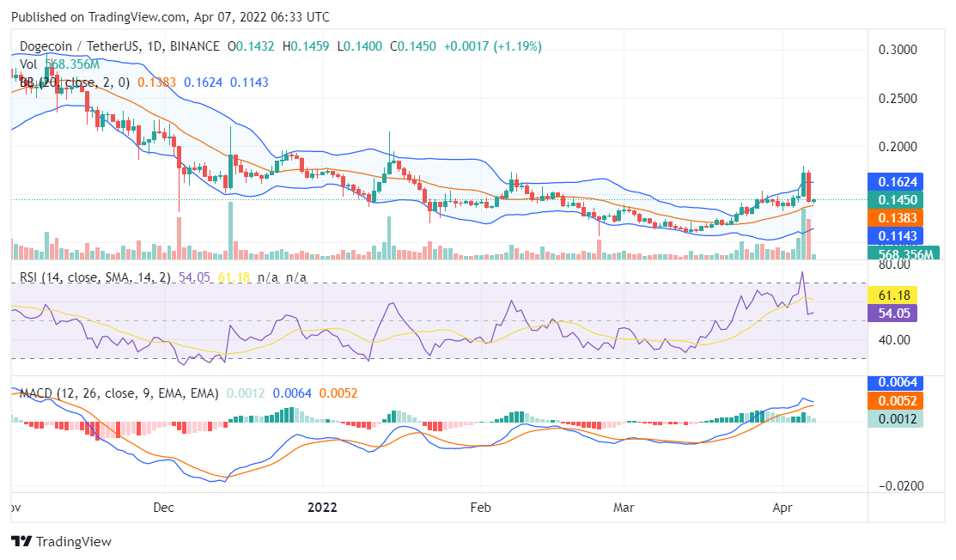Click the purple 54.05 RSI value

tap(896, 314)
